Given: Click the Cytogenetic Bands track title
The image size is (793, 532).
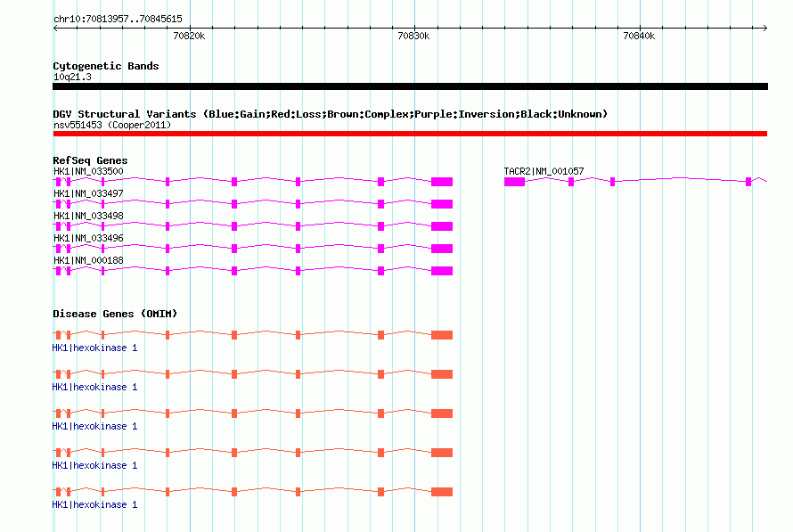Looking at the screenshot, I should pyautogui.click(x=106, y=66).
